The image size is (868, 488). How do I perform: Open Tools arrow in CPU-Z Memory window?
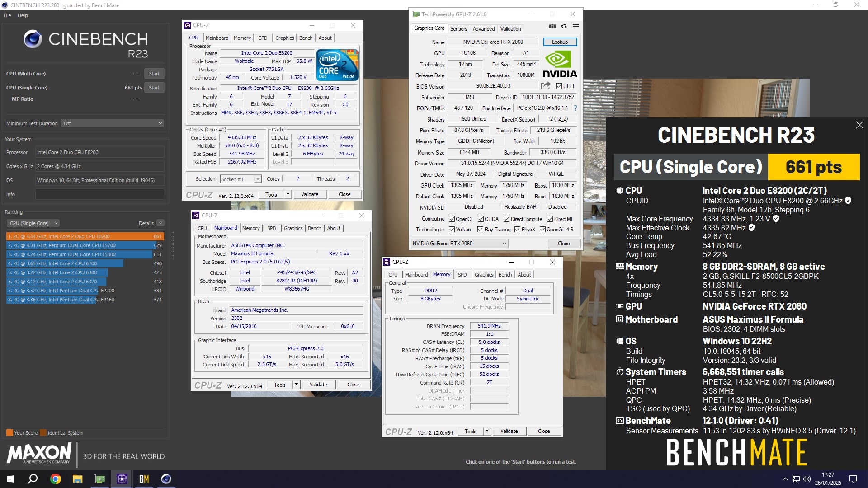[487, 431]
